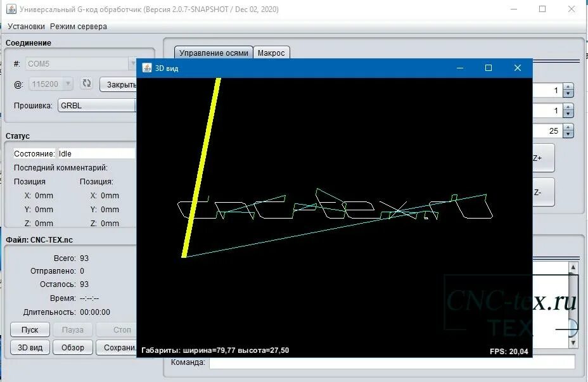Click the Пуск button

click(30, 329)
